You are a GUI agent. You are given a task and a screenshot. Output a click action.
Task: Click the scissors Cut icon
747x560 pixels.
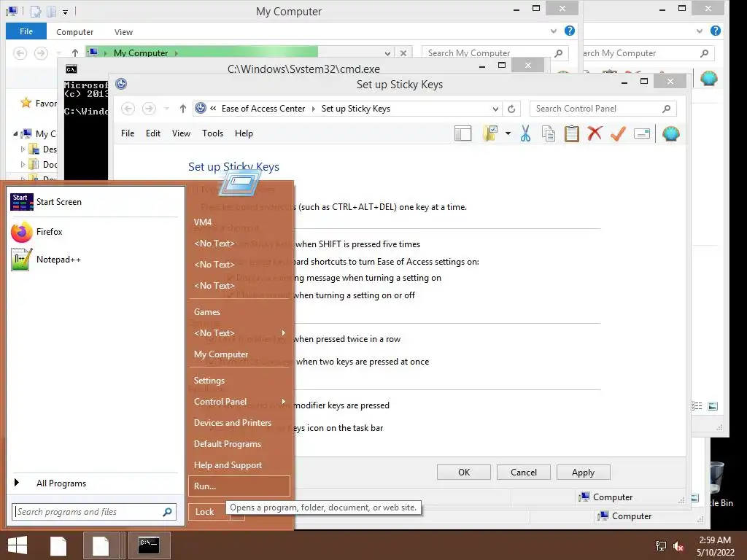pyautogui.click(x=525, y=134)
